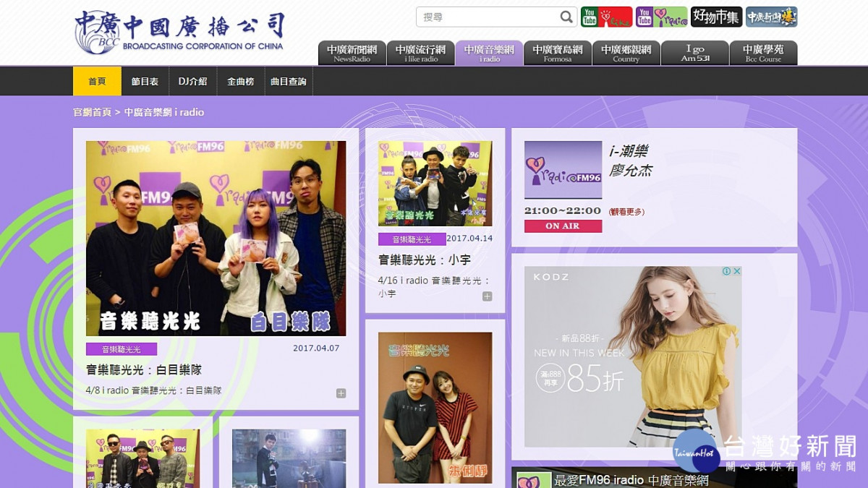Click the i-潮樂 program title
Image resolution: width=868 pixels, height=488 pixels.
point(629,151)
